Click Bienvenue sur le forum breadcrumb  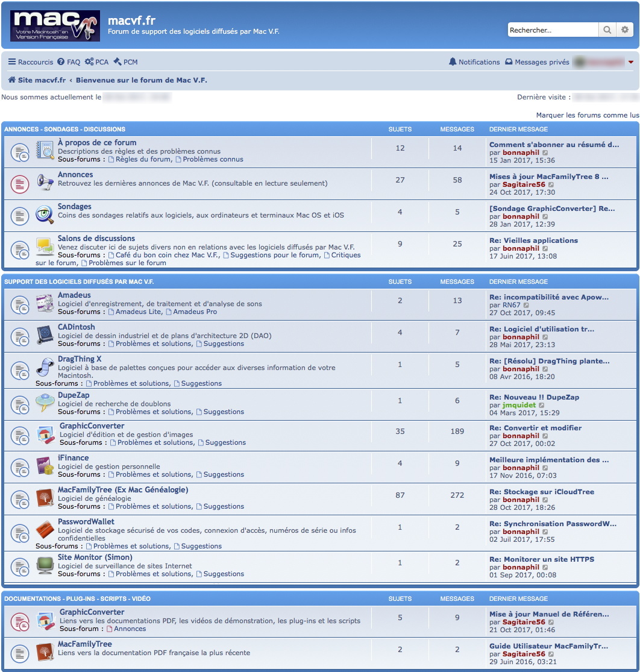point(142,80)
